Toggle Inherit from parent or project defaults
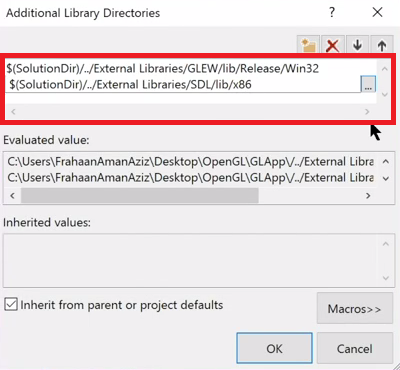 [x=11, y=305]
